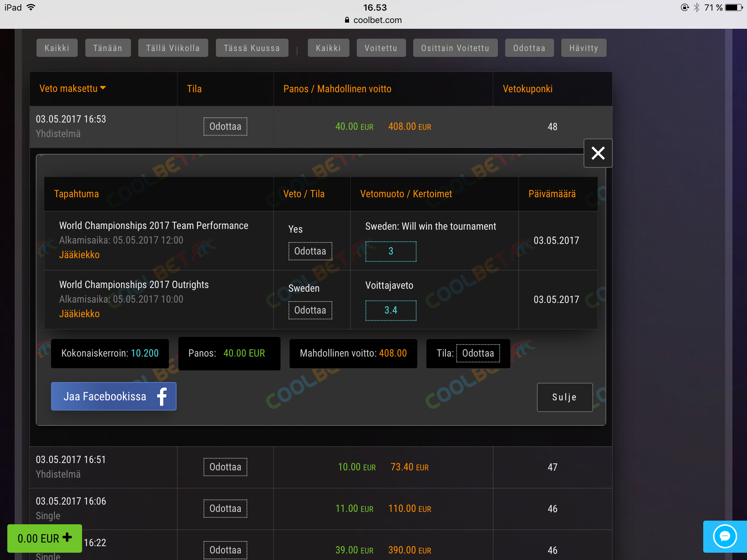Screen dimensions: 747x560
Task: Filter bets by Tänään
Action: pos(108,48)
